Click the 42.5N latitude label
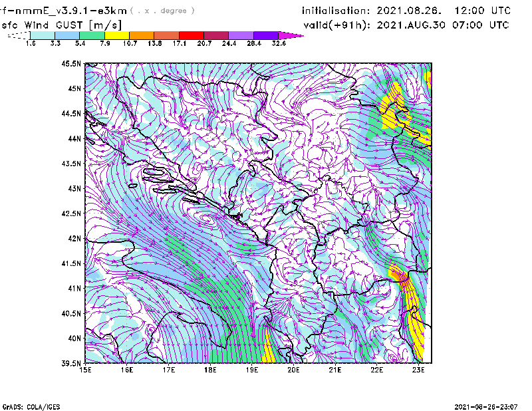Screen dimensions: 532x411 point(71,213)
